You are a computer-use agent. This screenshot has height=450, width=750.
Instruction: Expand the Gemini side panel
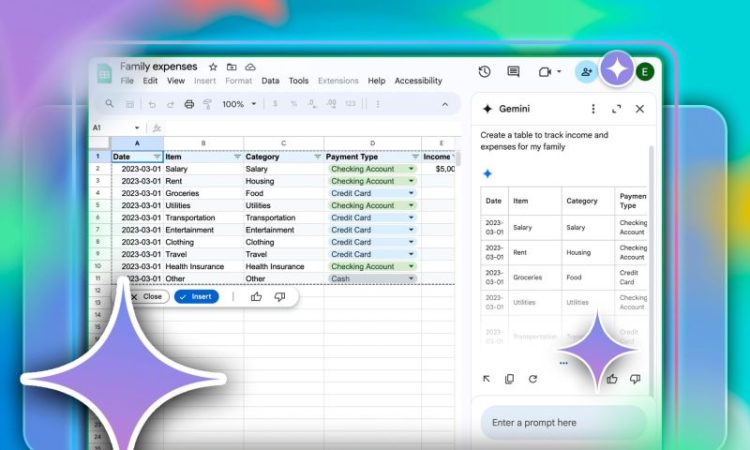(616, 109)
